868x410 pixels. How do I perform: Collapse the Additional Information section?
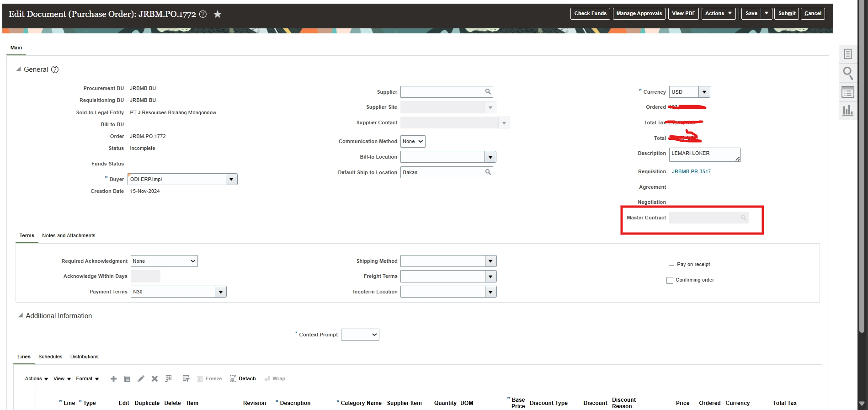point(21,315)
